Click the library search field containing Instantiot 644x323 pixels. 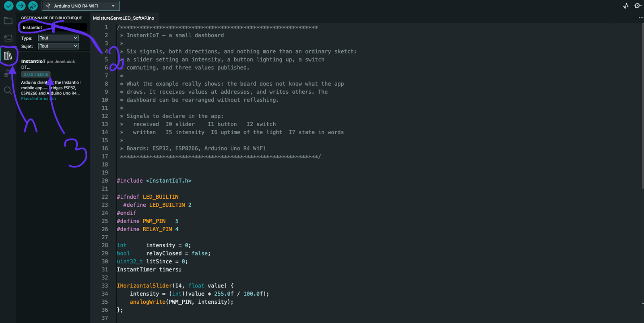point(54,27)
